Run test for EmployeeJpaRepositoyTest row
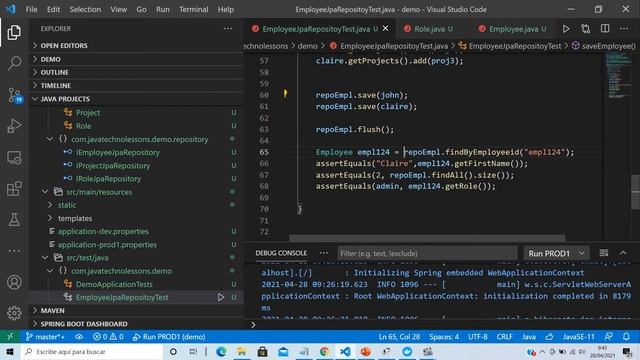 pyautogui.click(x=221, y=297)
